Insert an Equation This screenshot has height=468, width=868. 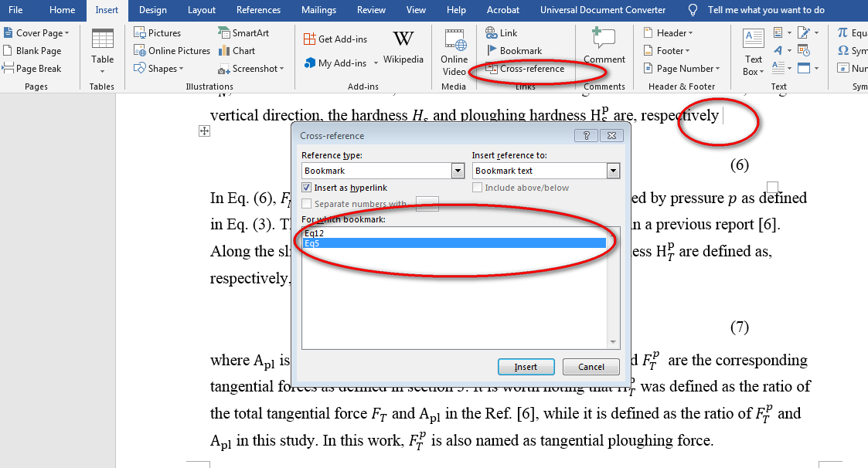pyautogui.click(x=852, y=33)
